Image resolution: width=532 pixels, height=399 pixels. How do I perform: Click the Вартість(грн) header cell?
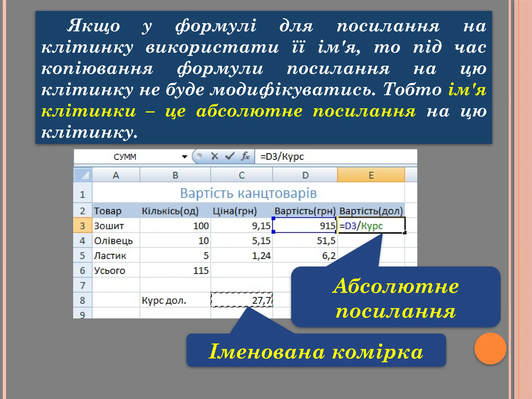pyautogui.click(x=305, y=210)
